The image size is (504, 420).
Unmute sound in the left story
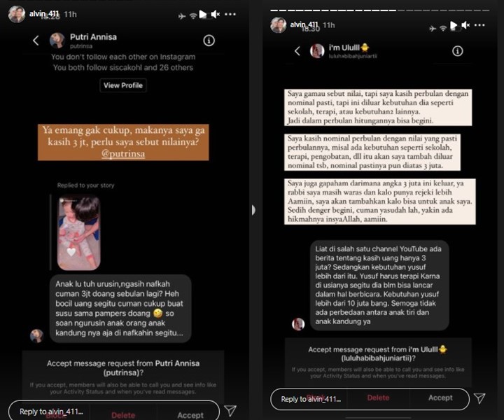click(x=216, y=14)
